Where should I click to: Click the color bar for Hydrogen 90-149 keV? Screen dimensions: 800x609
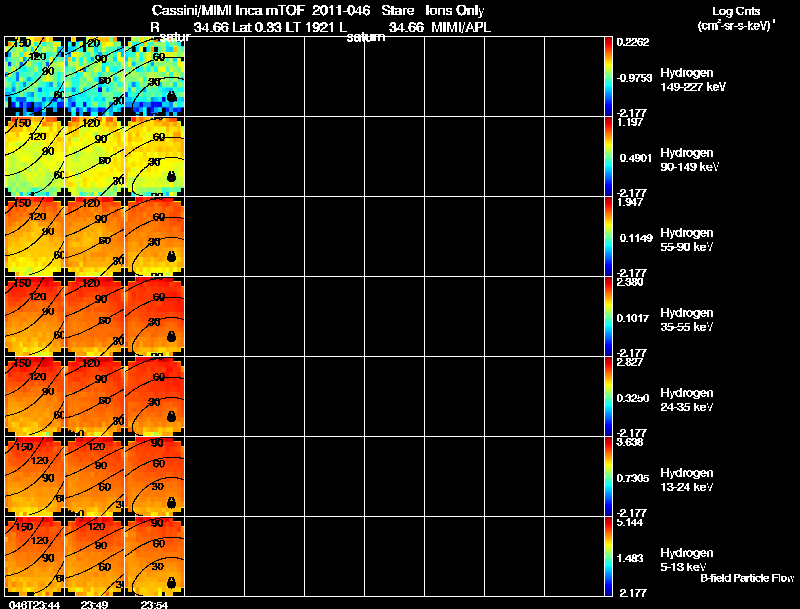(x=608, y=157)
